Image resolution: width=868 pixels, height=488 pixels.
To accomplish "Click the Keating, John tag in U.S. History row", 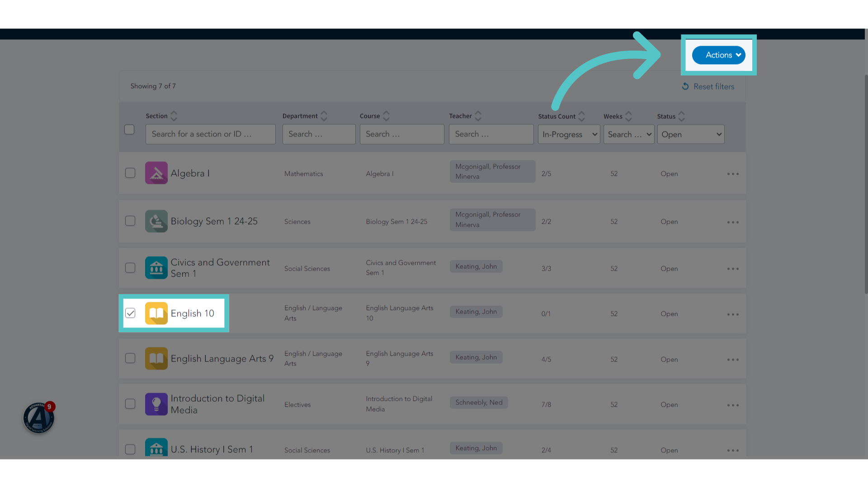I will tap(476, 448).
